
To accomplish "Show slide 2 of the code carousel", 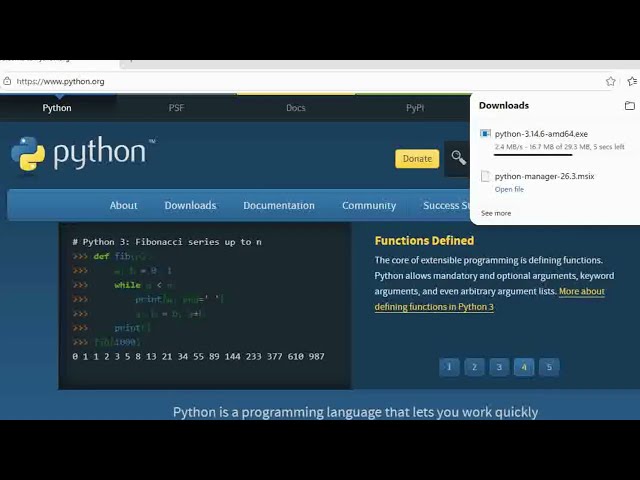I will pyautogui.click(x=474, y=367).
